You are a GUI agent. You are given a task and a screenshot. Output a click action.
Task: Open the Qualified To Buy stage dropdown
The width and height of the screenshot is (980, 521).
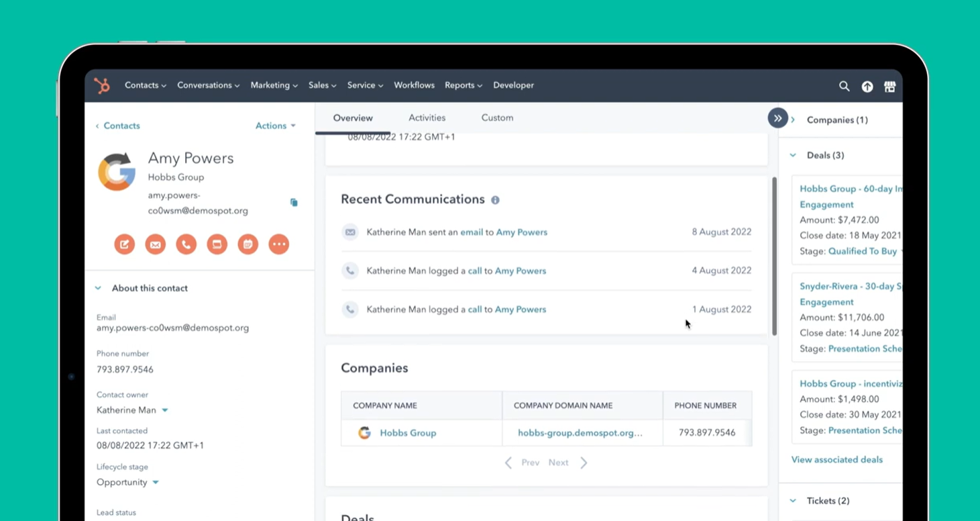(x=865, y=251)
